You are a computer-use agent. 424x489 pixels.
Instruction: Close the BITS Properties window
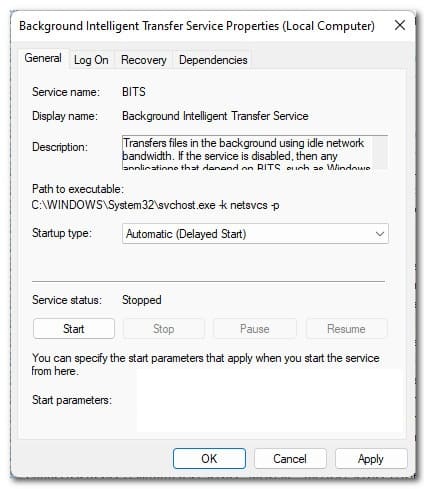point(400,25)
